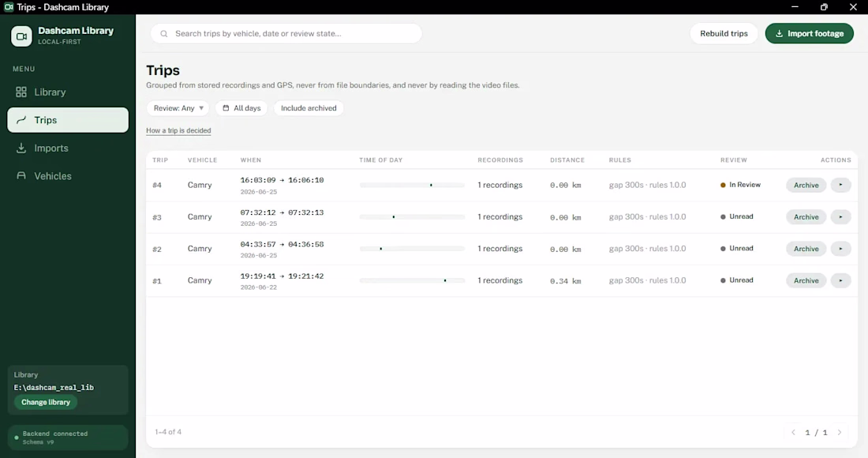868x458 pixels.
Task: Open the Vehicles car icon
Action: (x=21, y=175)
